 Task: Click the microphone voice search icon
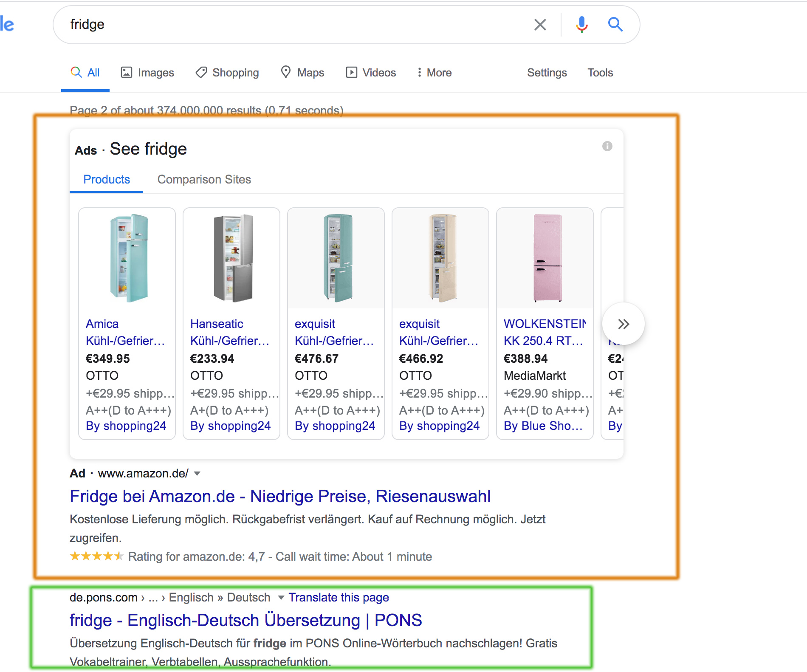(x=581, y=25)
